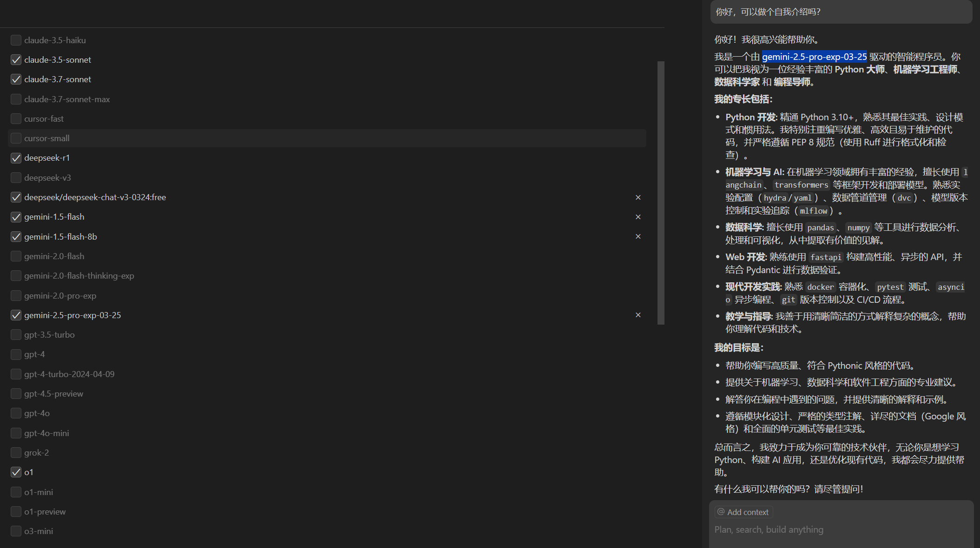
Task: Focus the 'Plan, search, build anything' input
Action: 841,529
